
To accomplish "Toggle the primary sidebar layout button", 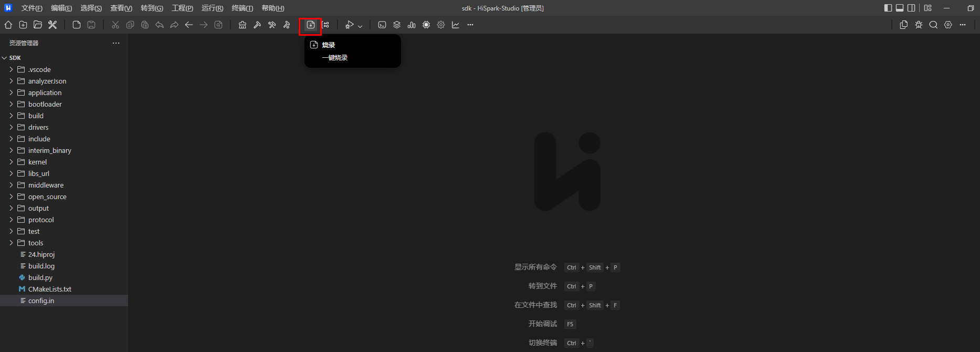I will tap(888, 8).
